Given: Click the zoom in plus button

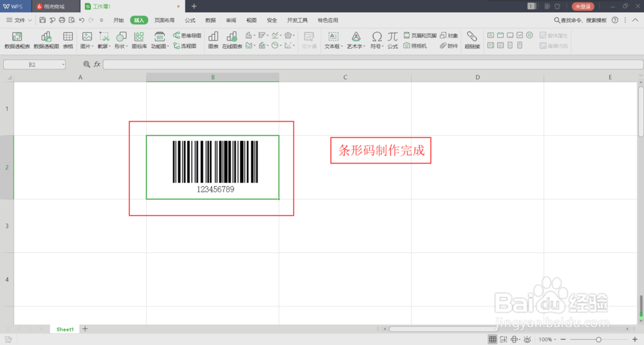Looking at the screenshot, I should point(634,339).
